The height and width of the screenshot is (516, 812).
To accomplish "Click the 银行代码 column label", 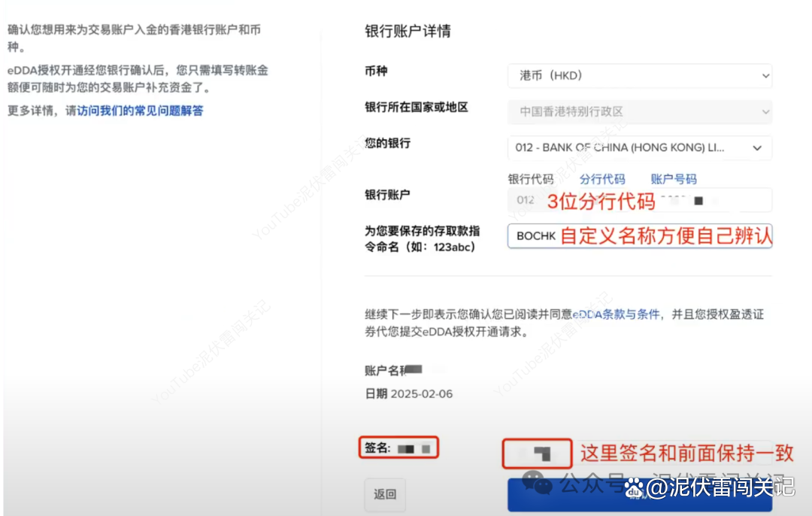I will point(529,179).
